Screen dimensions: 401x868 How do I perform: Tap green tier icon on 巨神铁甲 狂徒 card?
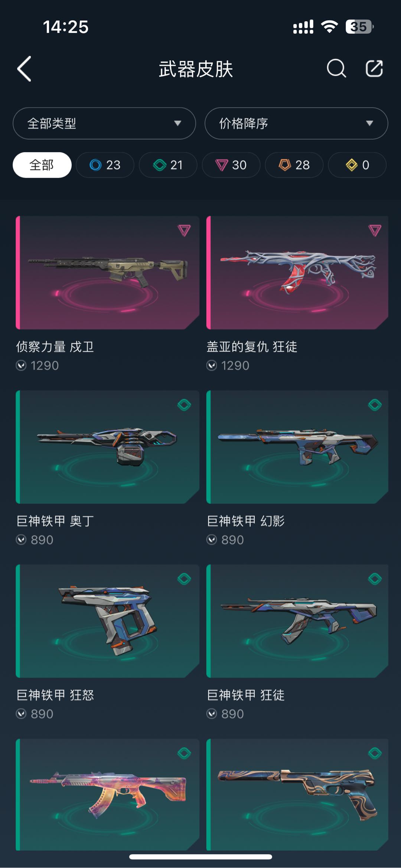pos(375,579)
